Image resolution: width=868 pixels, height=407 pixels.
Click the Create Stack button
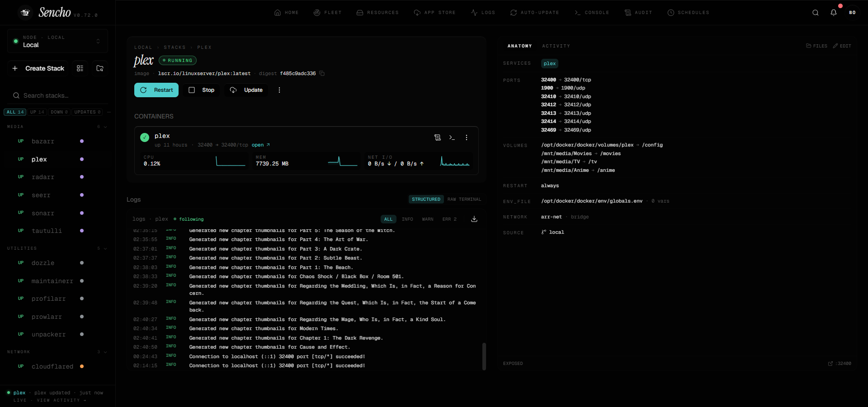tap(38, 68)
